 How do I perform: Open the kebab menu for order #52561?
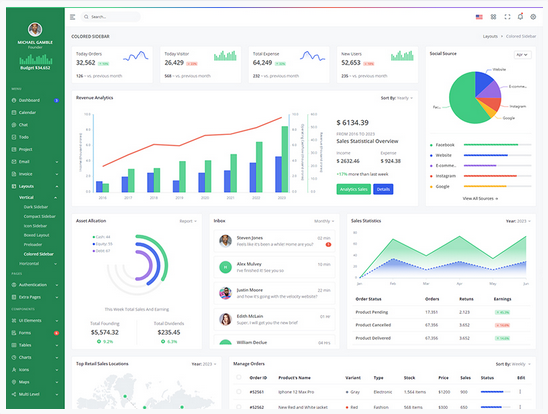(x=520, y=392)
